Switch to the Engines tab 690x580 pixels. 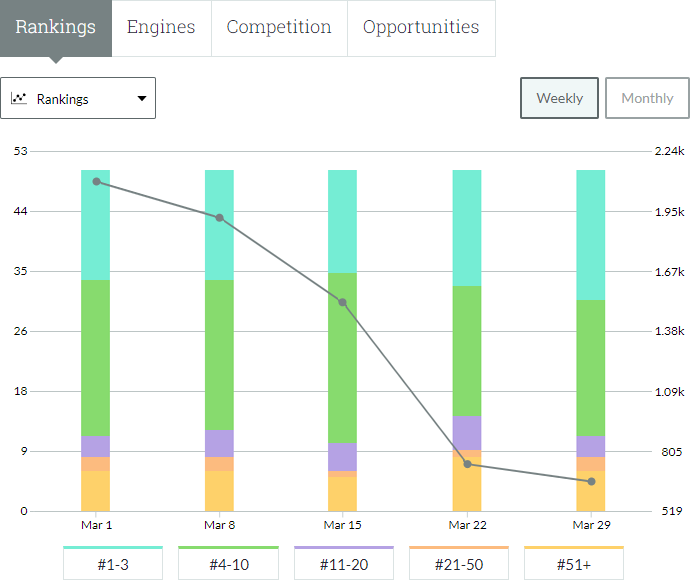click(161, 27)
